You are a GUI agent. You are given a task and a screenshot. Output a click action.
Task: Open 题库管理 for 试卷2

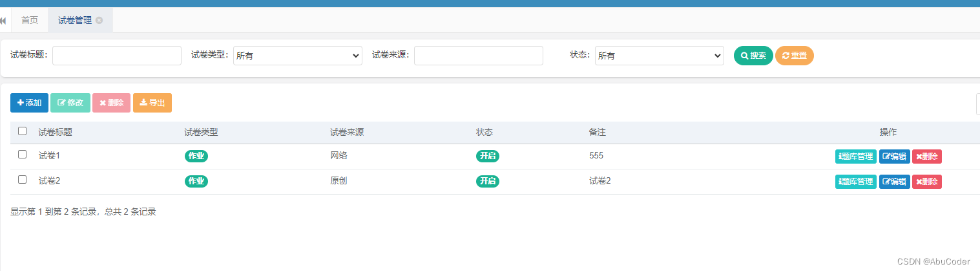[856, 182]
